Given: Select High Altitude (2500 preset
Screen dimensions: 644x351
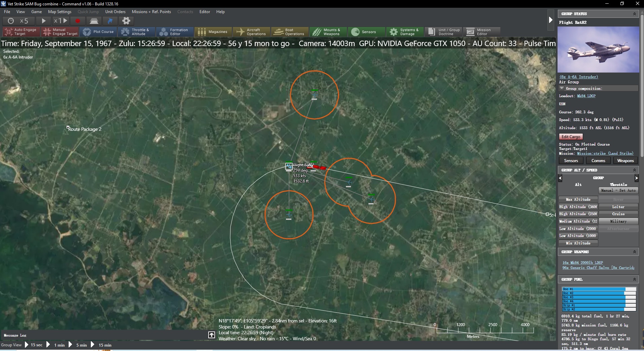Looking at the screenshot, I should tap(578, 214).
